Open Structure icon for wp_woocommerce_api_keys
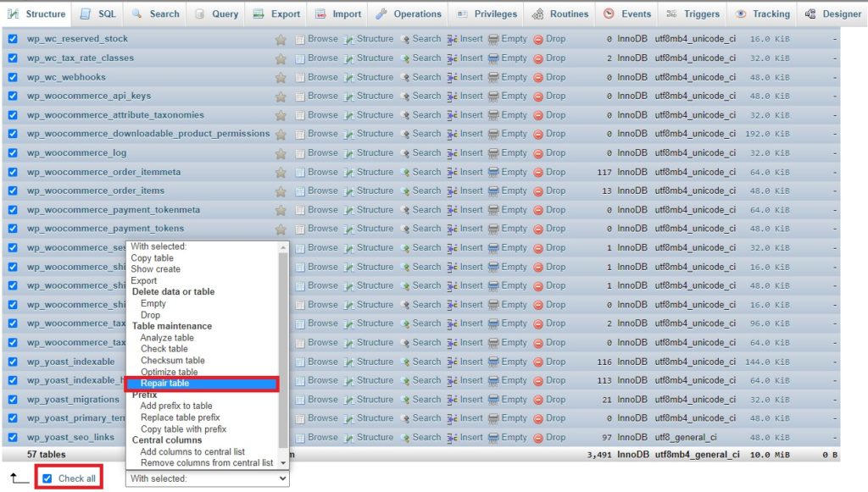The image size is (868, 492). click(348, 97)
